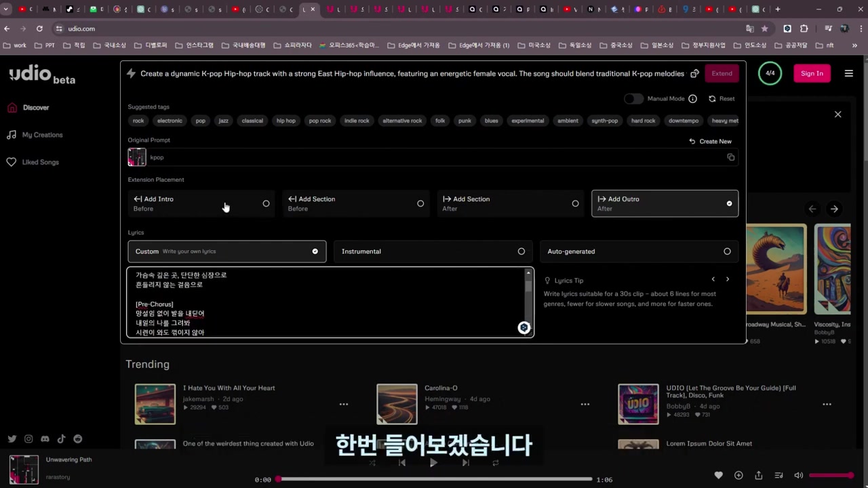The height and width of the screenshot is (488, 868).
Task: Open TikTok social icon
Action: (x=61, y=439)
